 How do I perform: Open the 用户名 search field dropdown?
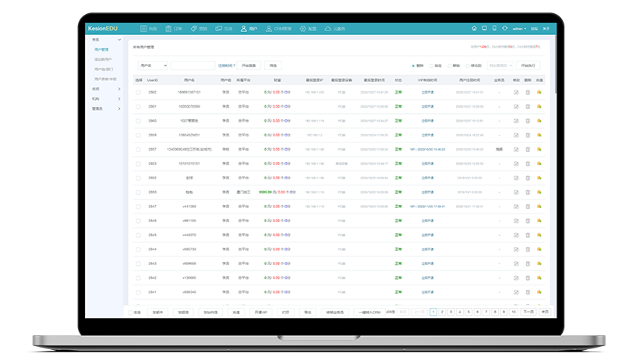153,65
